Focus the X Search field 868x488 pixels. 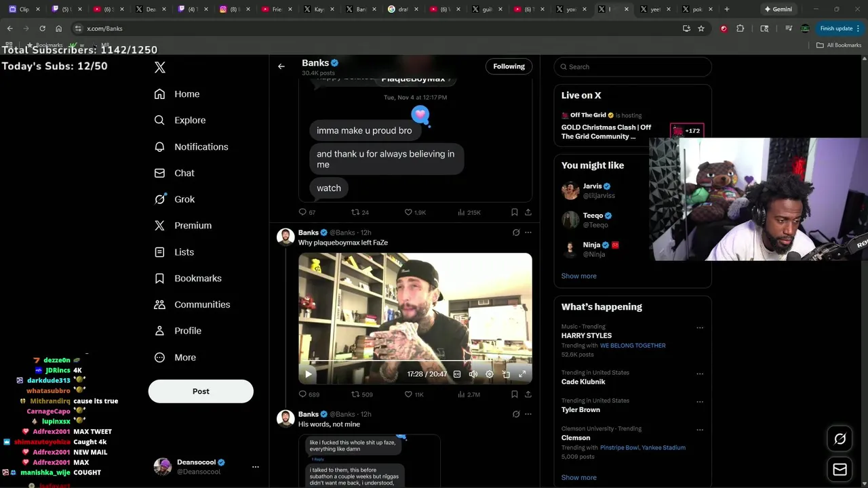pyautogui.click(x=633, y=66)
